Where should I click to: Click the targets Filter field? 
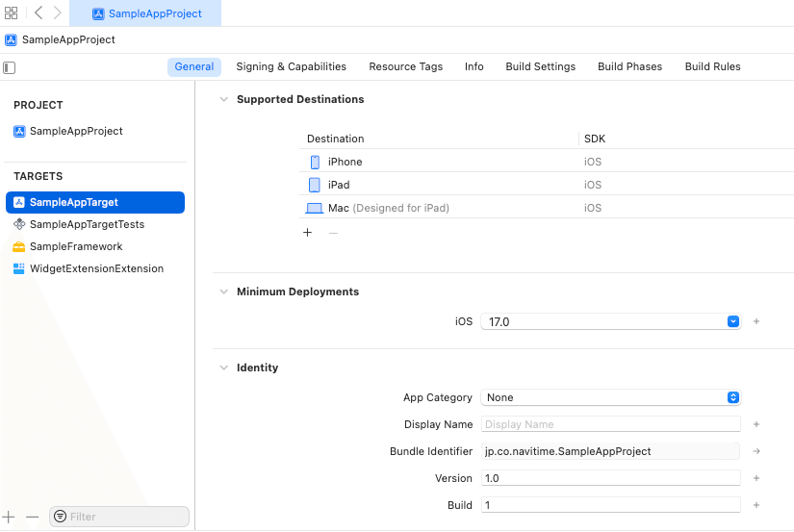point(119,517)
